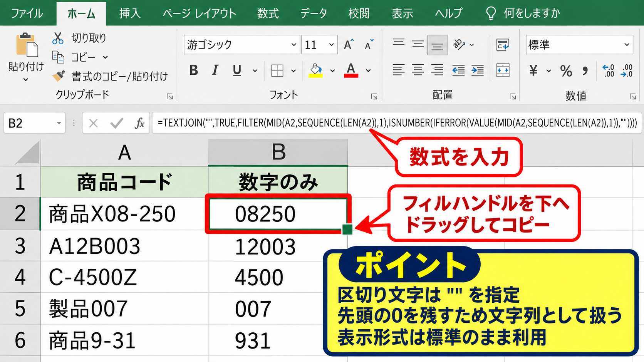Viewport: 644px width, 362px height.
Task: Apply red font color A
Action: tap(351, 70)
